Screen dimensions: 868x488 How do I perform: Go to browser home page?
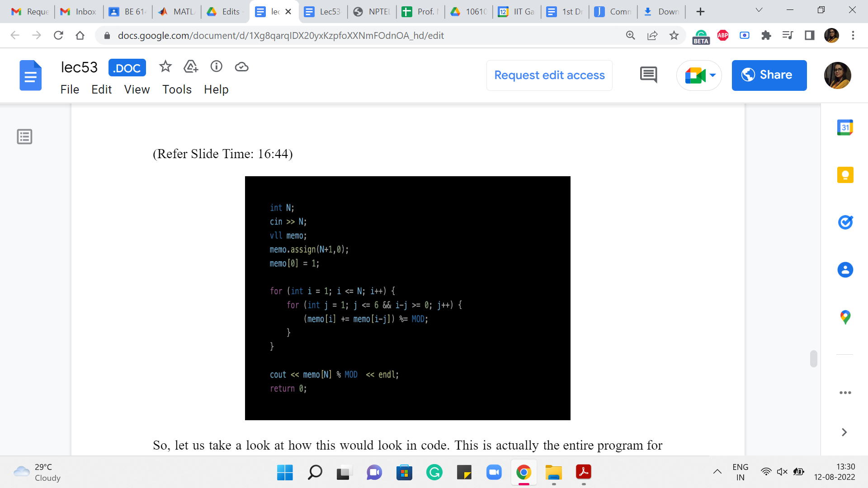pyautogui.click(x=80, y=35)
